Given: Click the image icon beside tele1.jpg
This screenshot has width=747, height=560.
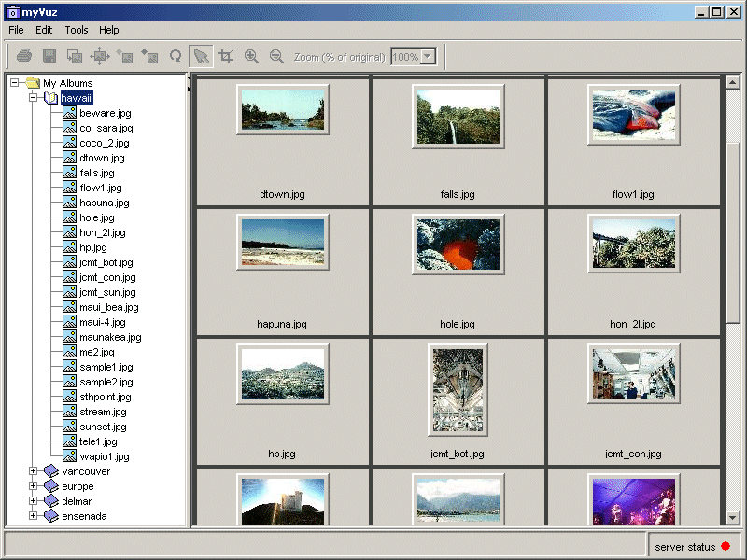Looking at the screenshot, I should click(x=69, y=441).
